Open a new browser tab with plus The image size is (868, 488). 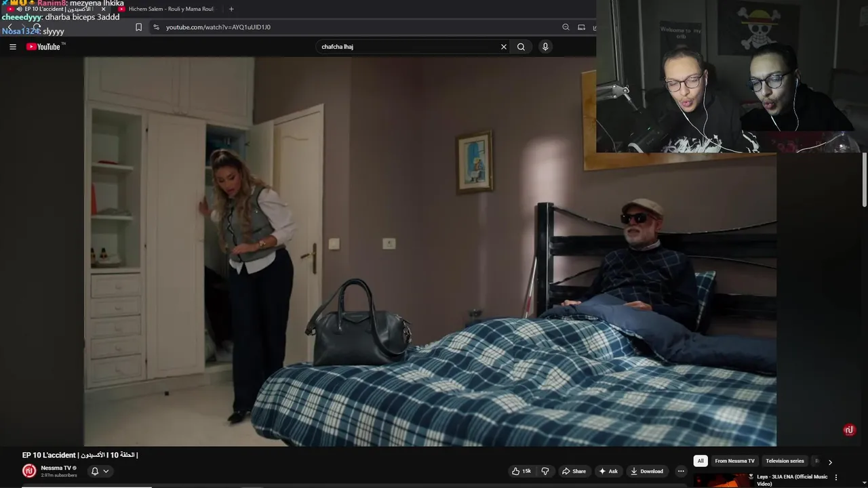pyautogui.click(x=231, y=9)
